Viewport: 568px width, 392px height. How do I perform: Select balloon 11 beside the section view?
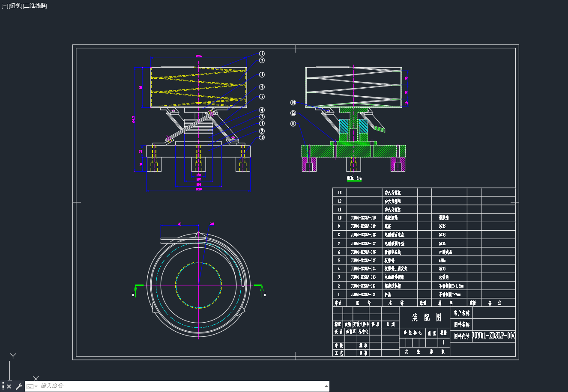coord(293,124)
